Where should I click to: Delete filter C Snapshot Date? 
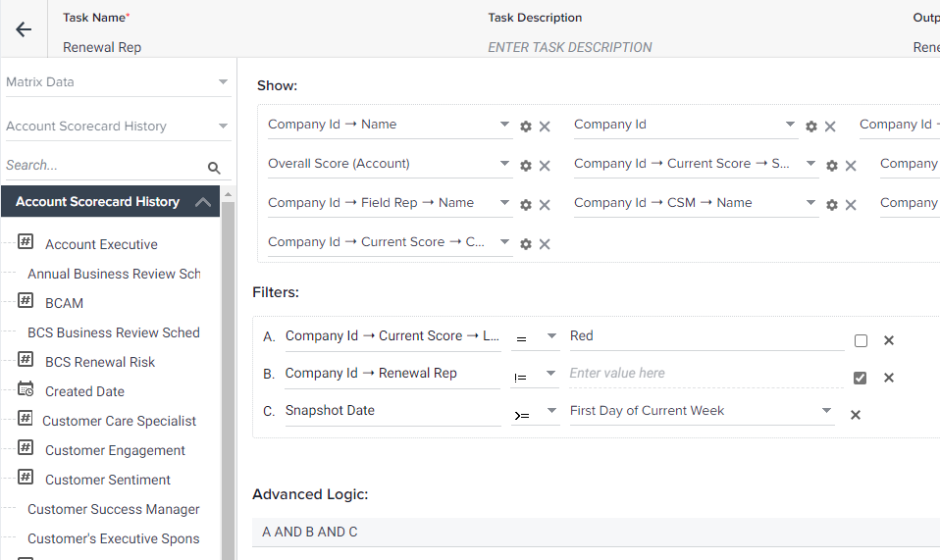pyautogui.click(x=856, y=415)
